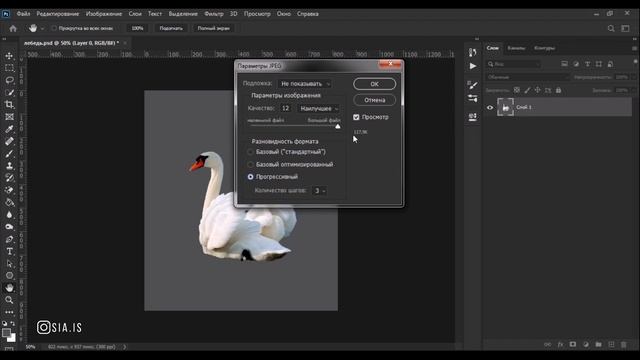Select the History Brush tool
This screenshot has height=360, width=640.
(9, 178)
